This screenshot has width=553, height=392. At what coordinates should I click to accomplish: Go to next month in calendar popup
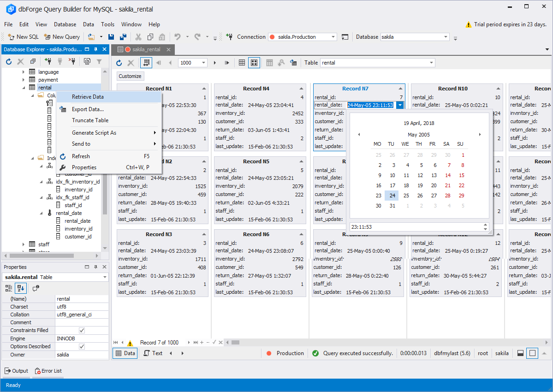click(480, 135)
